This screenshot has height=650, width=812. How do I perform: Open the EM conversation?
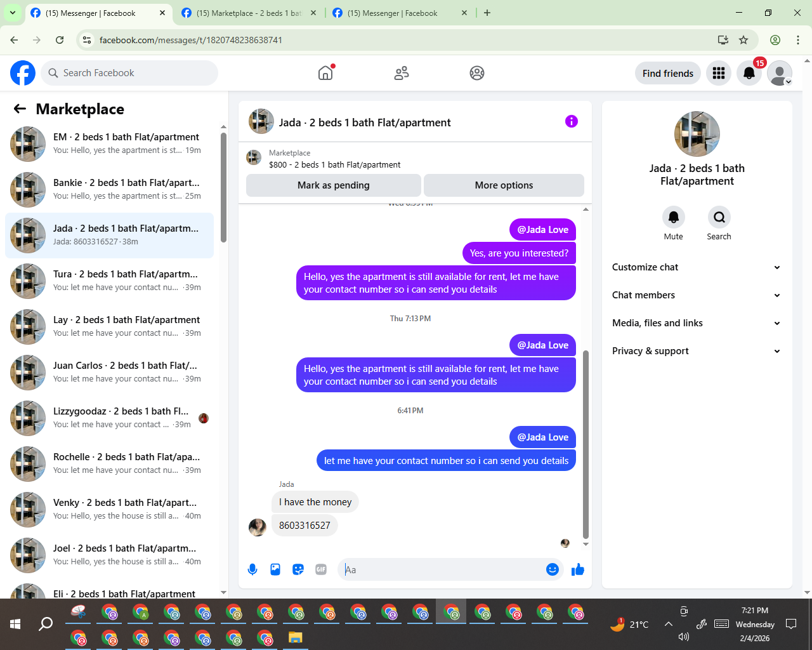click(109, 144)
